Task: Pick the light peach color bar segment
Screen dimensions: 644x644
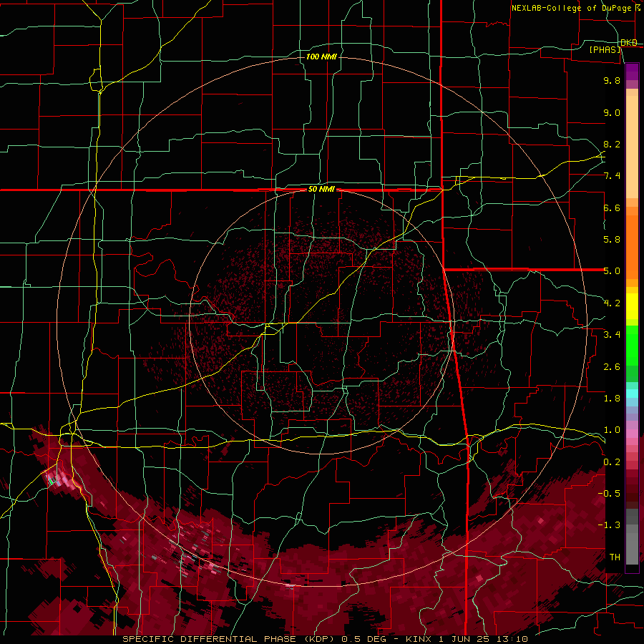Action: click(x=632, y=147)
